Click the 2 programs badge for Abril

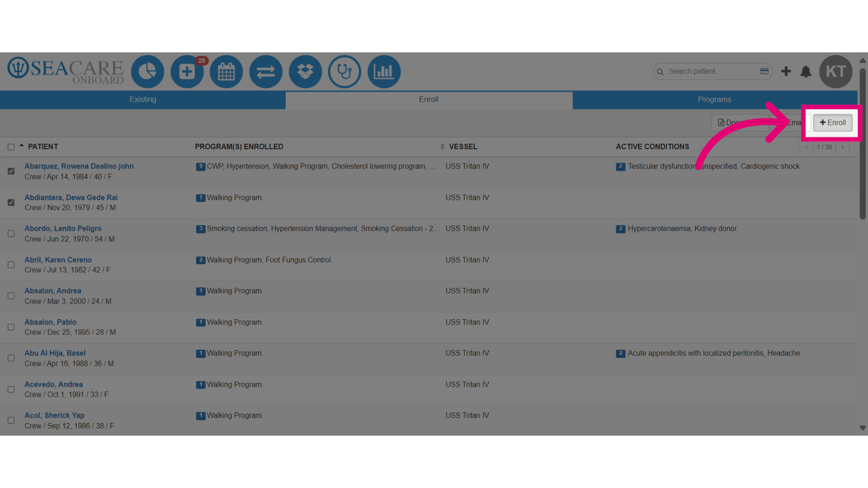click(x=201, y=260)
